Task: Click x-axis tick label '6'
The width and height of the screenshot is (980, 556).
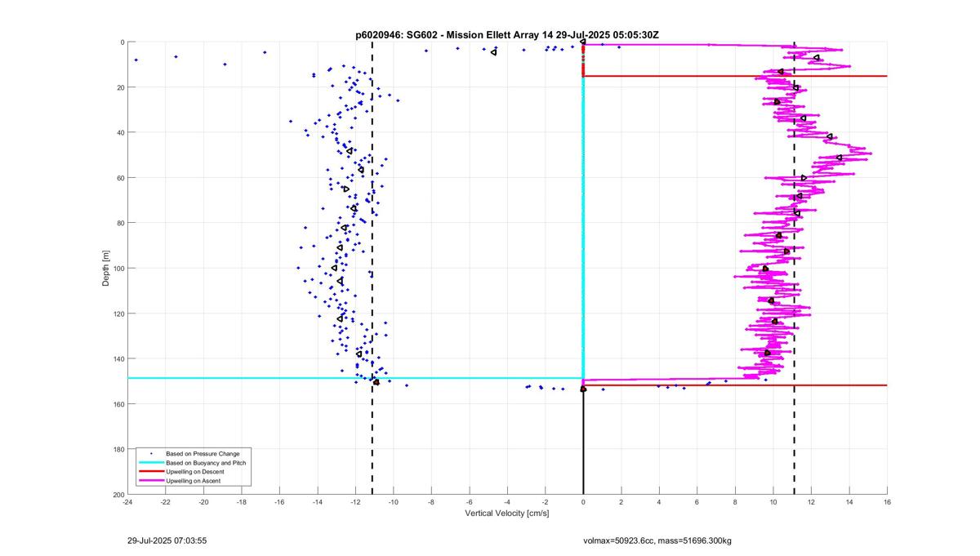Action: pyautogui.click(x=697, y=503)
